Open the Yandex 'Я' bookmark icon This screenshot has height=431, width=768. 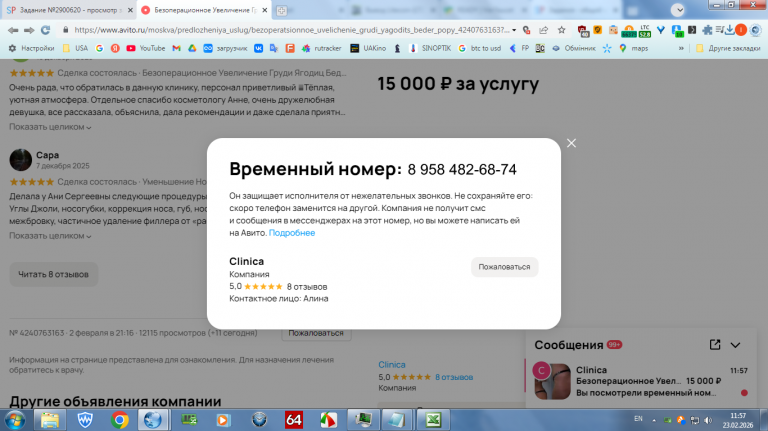pos(115,48)
